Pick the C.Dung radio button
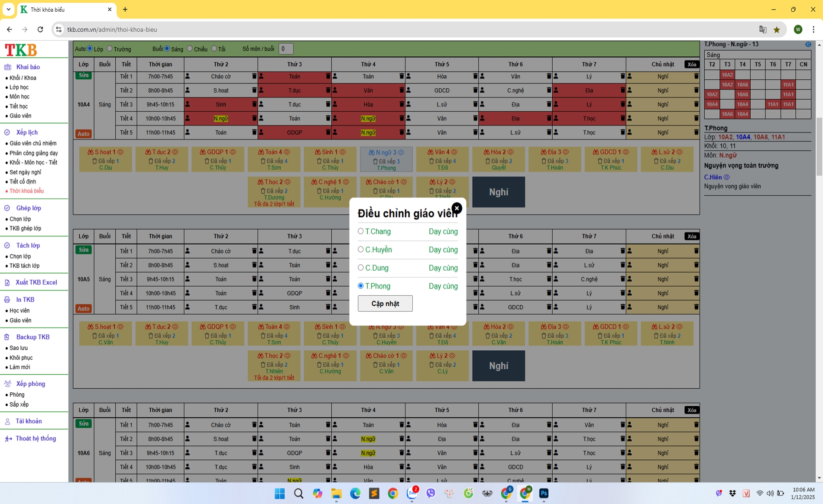The height and width of the screenshot is (504, 823). [360, 268]
